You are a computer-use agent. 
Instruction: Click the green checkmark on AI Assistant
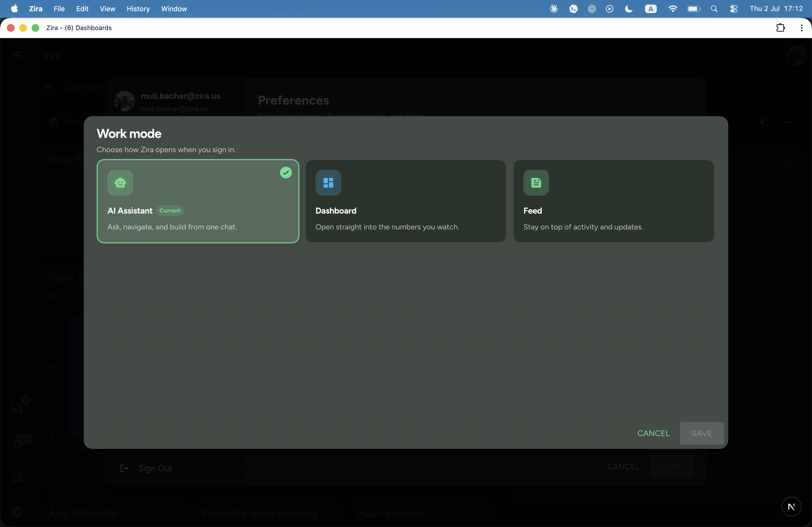(286, 173)
